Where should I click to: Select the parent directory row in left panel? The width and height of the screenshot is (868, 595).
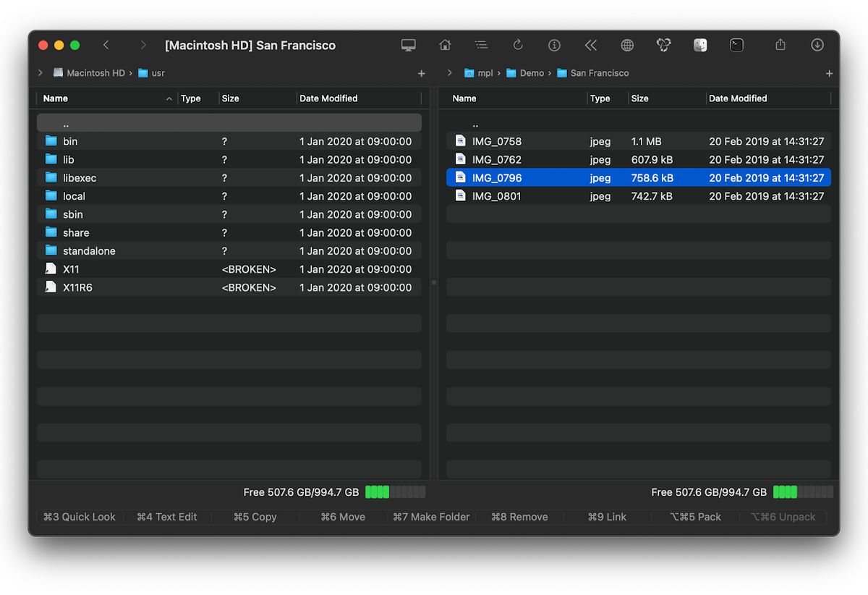229,123
